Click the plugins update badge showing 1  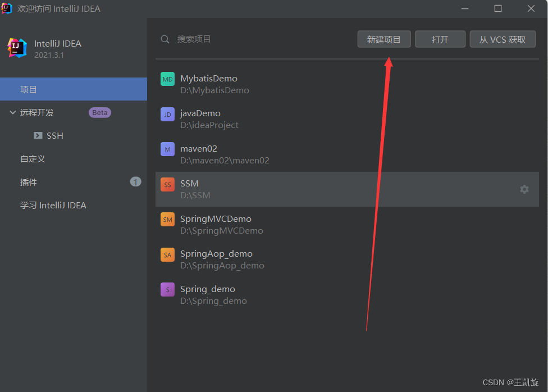tap(136, 182)
